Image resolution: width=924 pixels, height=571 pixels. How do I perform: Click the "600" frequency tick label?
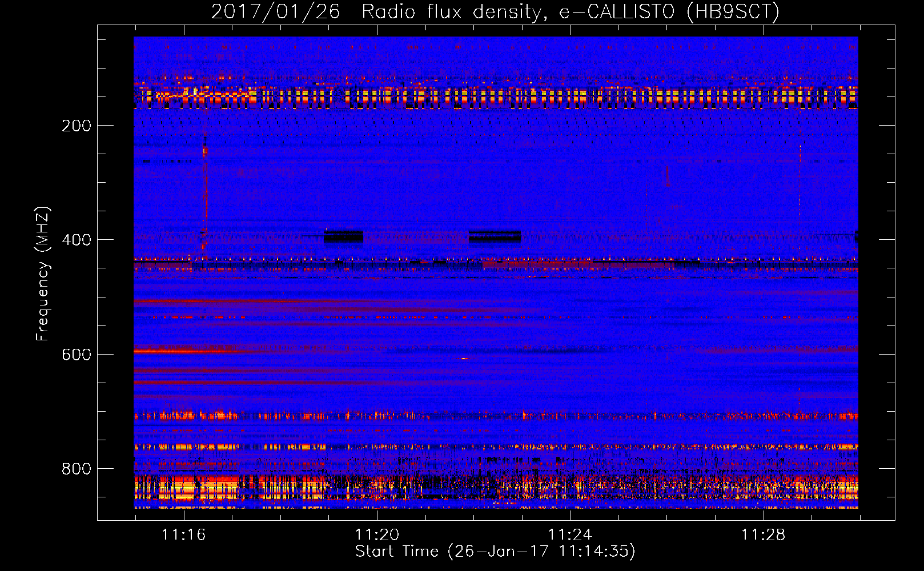[77, 355]
